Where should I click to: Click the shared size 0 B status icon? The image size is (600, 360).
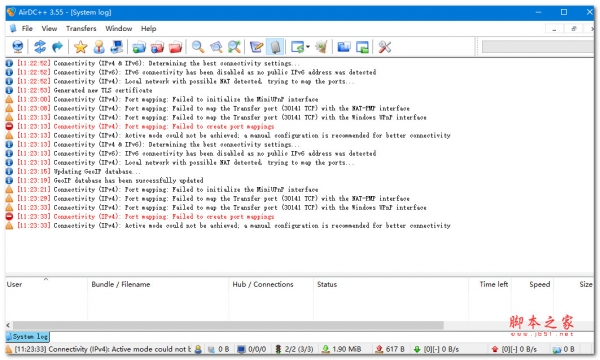click(218, 349)
